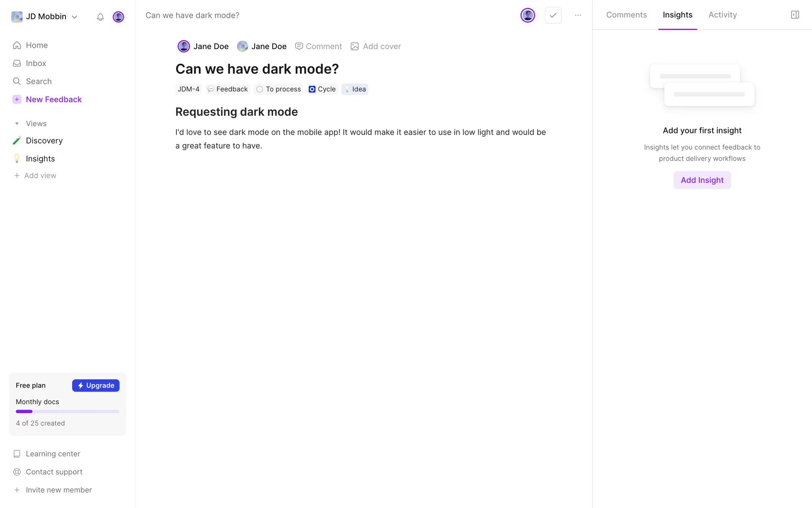Go to Home in the sidebar
This screenshot has height=508, width=812.
[x=36, y=45]
